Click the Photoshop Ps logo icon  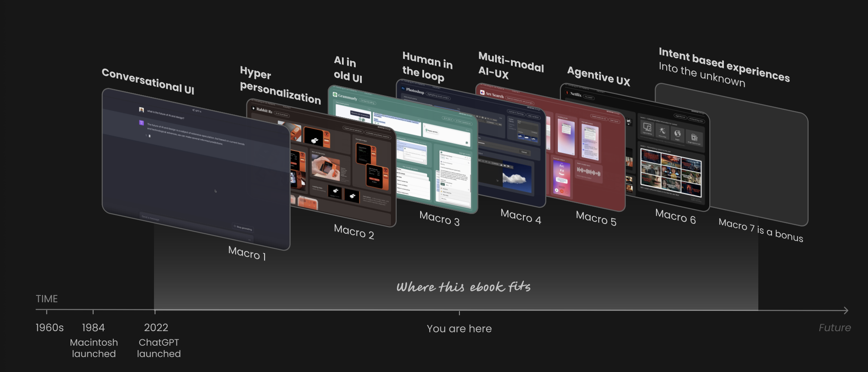click(403, 88)
